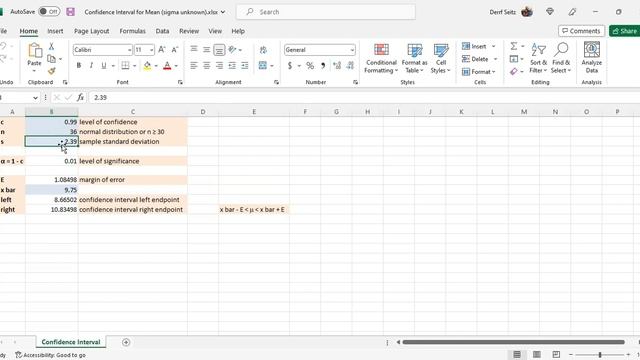Click the Comments button
640x360 pixels.
[x=581, y=31]
